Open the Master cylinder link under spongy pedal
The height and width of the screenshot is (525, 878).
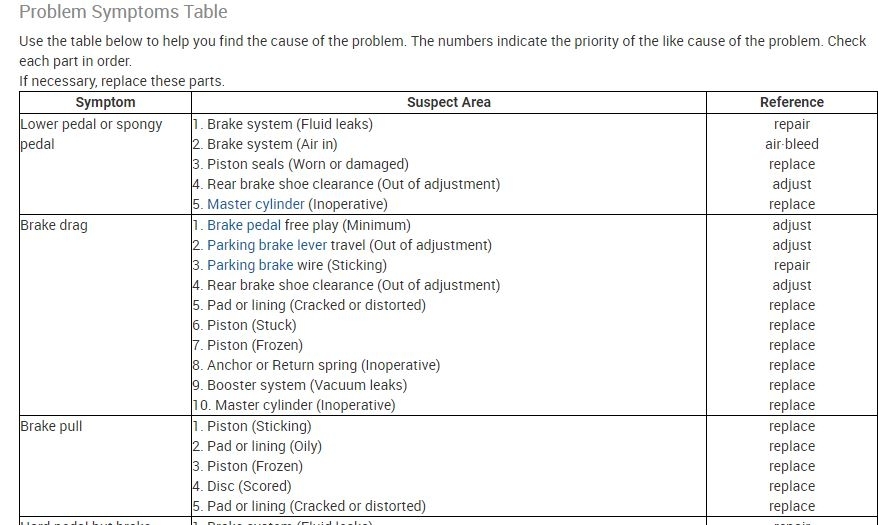[x=255, y=204]
